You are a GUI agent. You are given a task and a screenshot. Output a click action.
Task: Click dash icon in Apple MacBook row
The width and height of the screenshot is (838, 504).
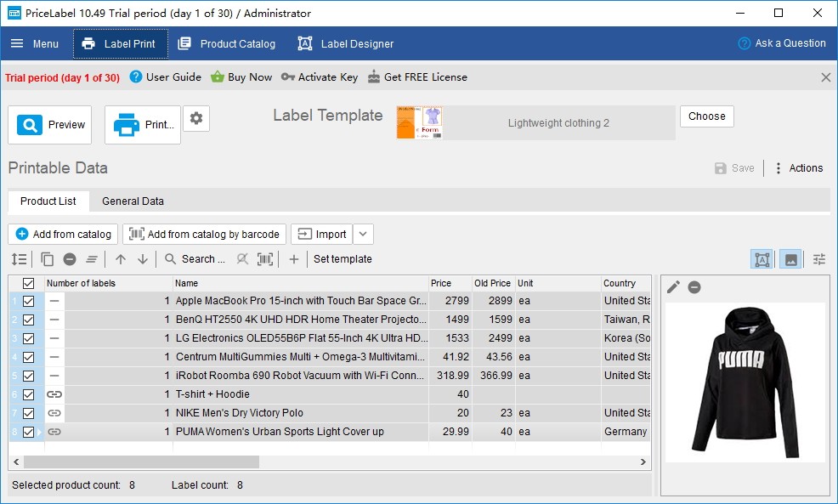pyautogui.click(x=54, y=301)
